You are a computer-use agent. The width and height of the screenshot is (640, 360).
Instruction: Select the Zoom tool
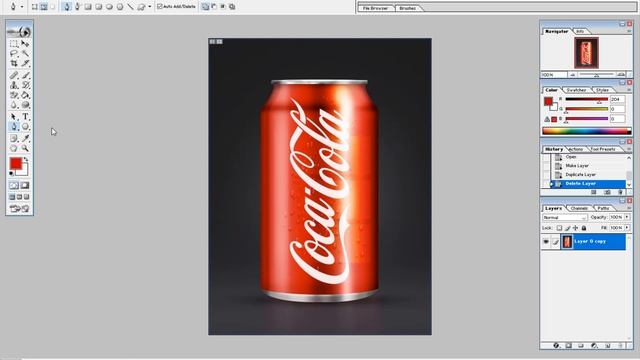(25, 148)
